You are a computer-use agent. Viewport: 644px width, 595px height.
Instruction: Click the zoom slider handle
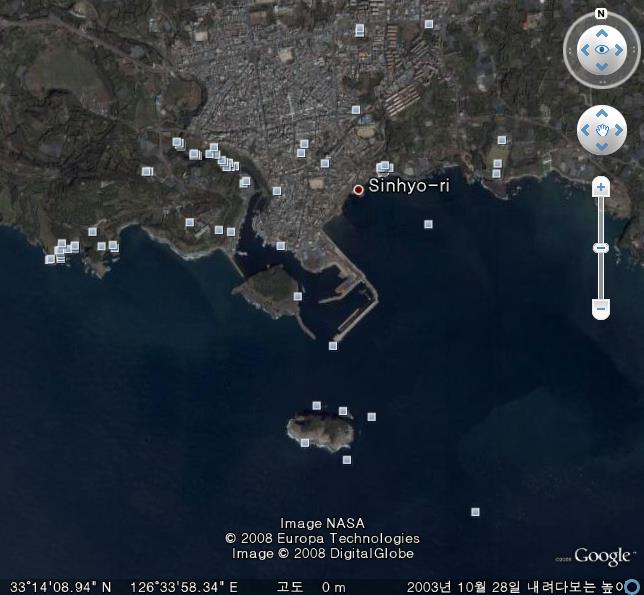(x=601, y=248)
